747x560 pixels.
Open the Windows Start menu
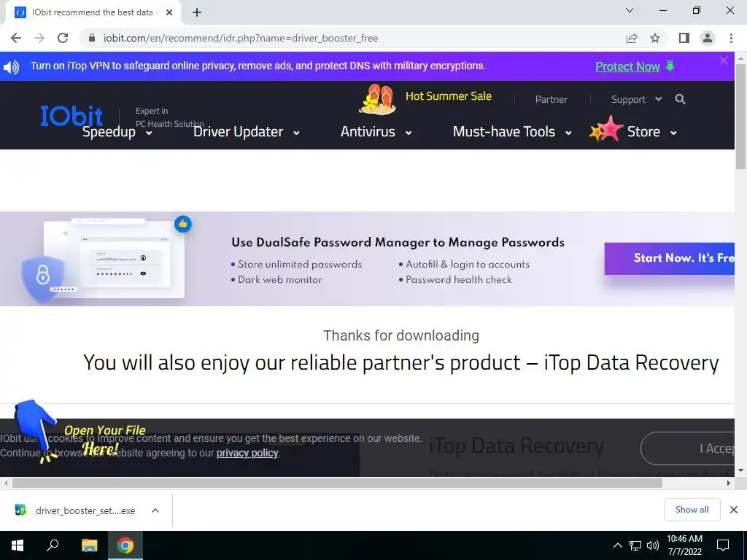pyautogui.click(x=18, y=545)
